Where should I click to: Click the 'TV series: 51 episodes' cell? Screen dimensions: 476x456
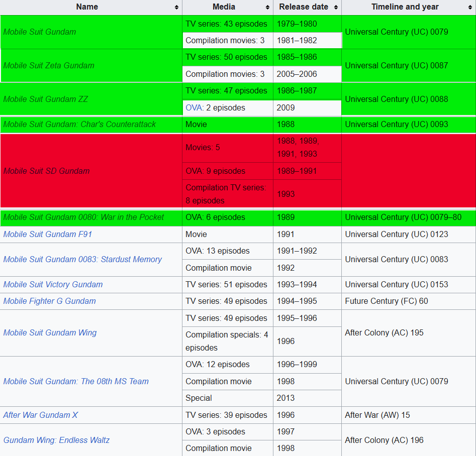coord(228,285)
